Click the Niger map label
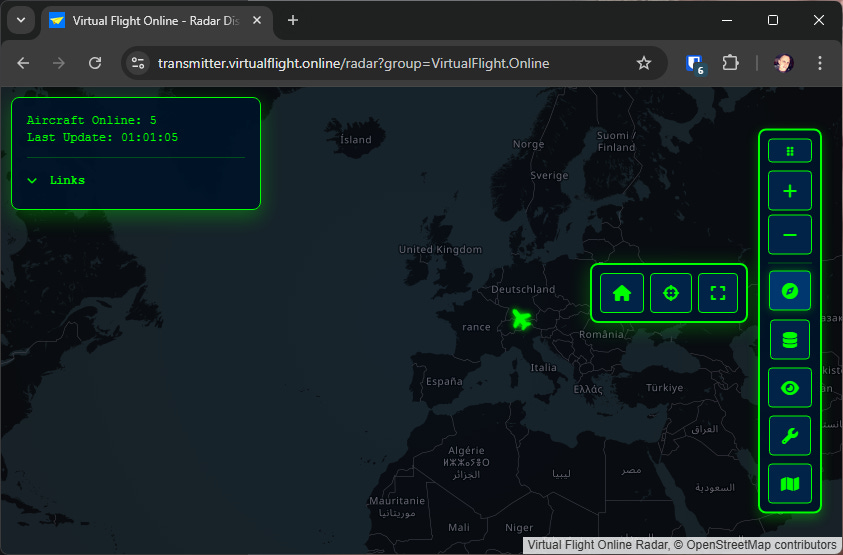The width and height of the screenshot is (843, 555). (519, 528)
